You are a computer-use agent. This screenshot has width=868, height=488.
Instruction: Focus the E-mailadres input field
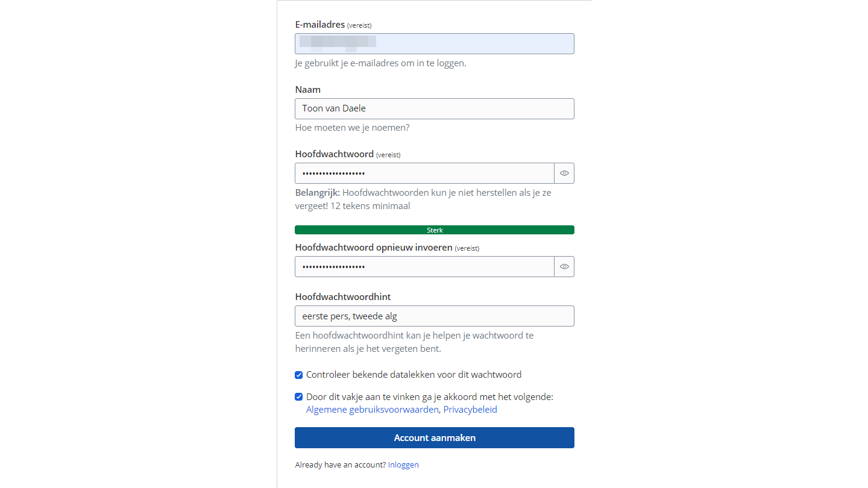pyautogui.click(x=434, y=44)
